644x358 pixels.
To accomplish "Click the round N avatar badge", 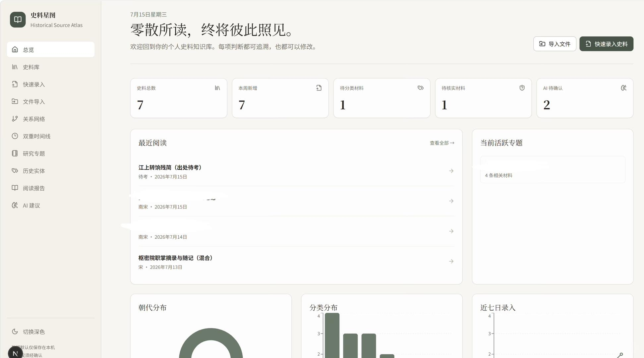I will 15,353.
